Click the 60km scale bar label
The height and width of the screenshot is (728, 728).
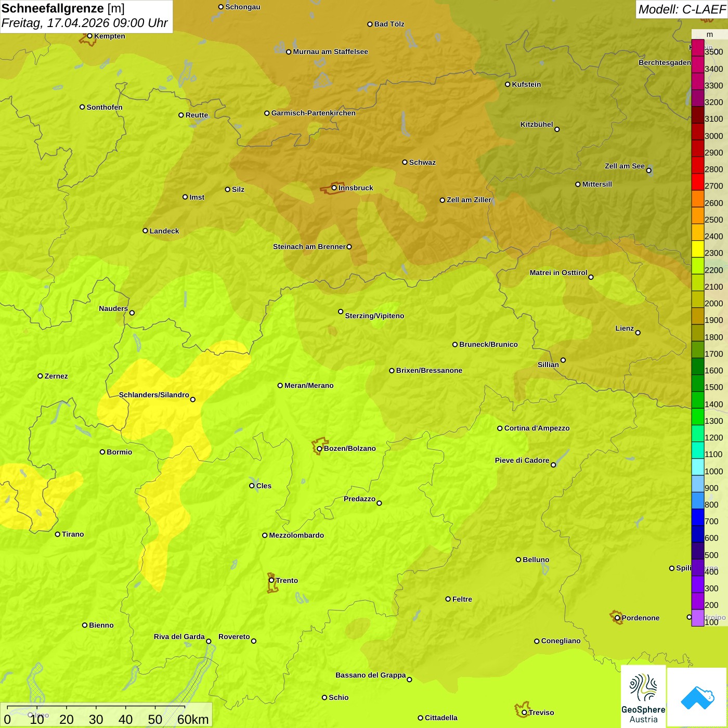pos(193,719)
